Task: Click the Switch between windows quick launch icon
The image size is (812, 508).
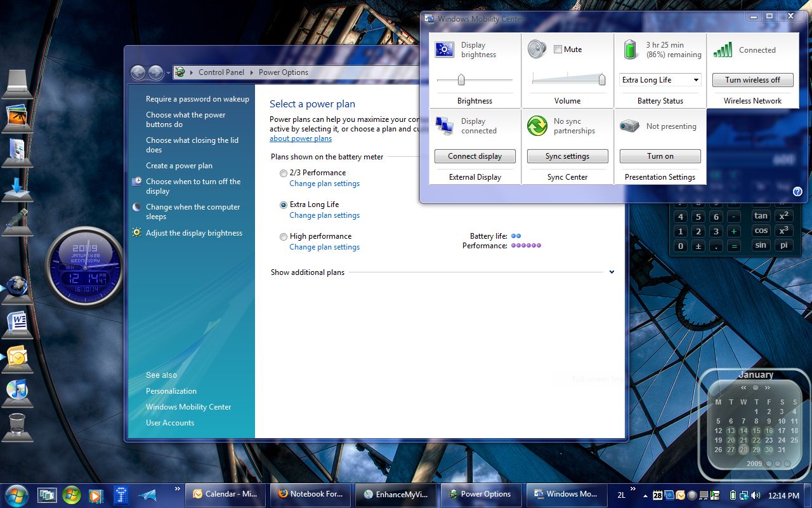Action: (47, 494)
